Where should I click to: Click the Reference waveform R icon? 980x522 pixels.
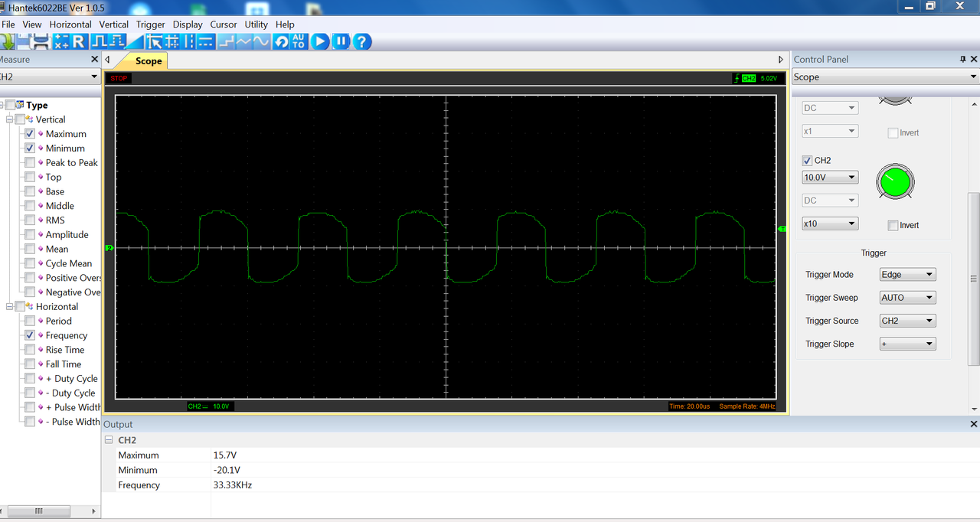pyautogui.click(x=79, y=41)
